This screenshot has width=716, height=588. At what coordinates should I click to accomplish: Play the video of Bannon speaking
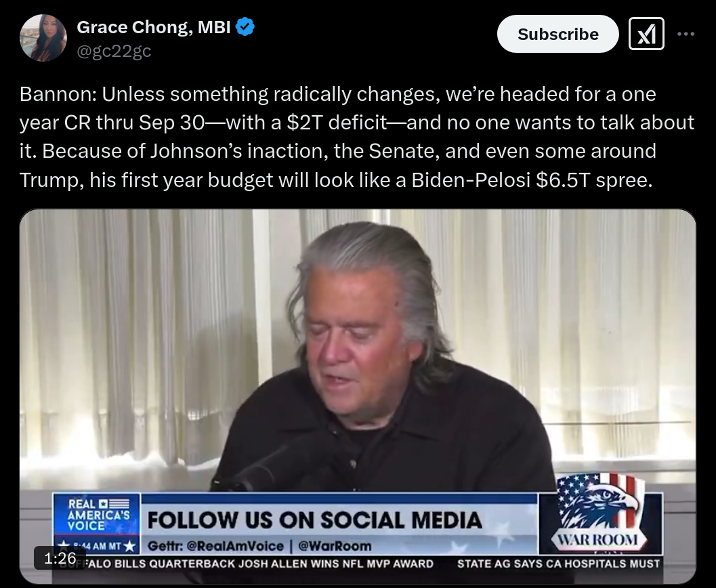coord(358,396)
